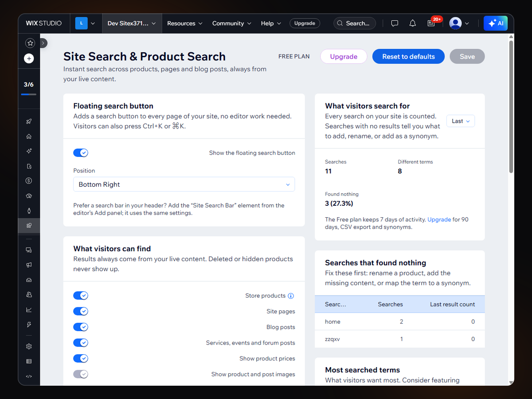532x399 pixels.
Task: Open the document-dollar sales icon
Action: coord(29,166)
